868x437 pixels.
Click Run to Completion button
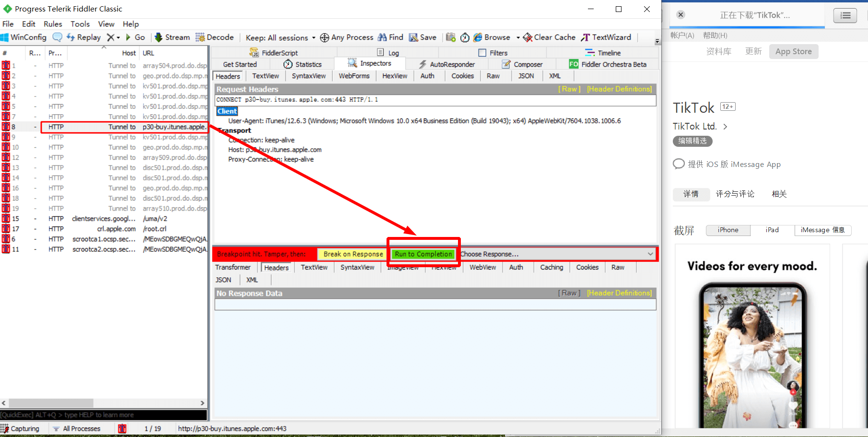click(x=423, y=254)
